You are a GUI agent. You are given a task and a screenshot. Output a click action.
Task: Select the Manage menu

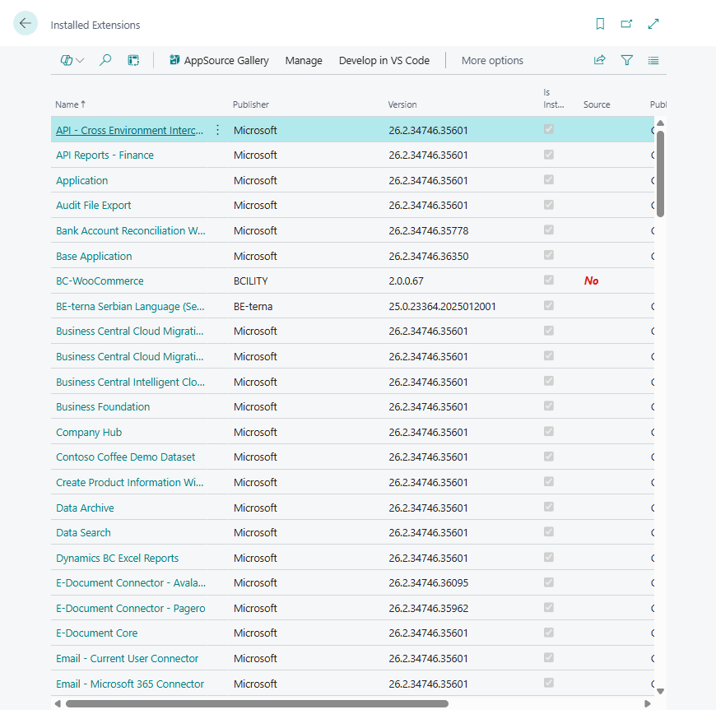304,60
